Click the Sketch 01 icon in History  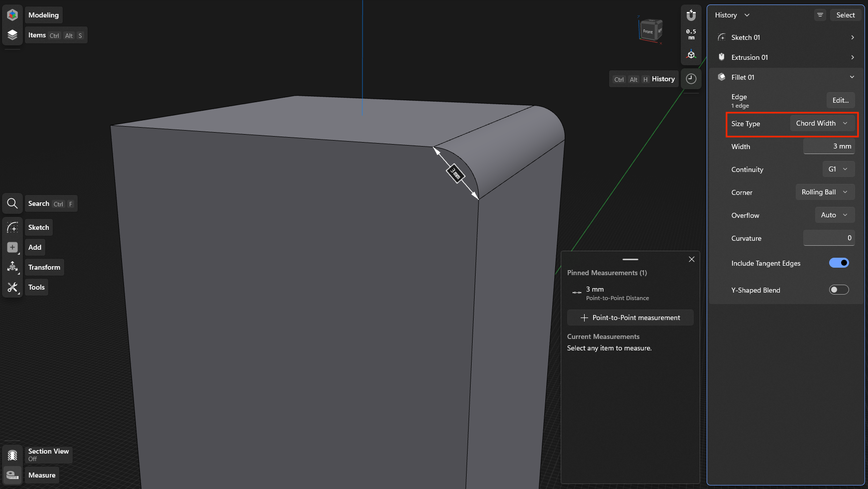(722, 37)
